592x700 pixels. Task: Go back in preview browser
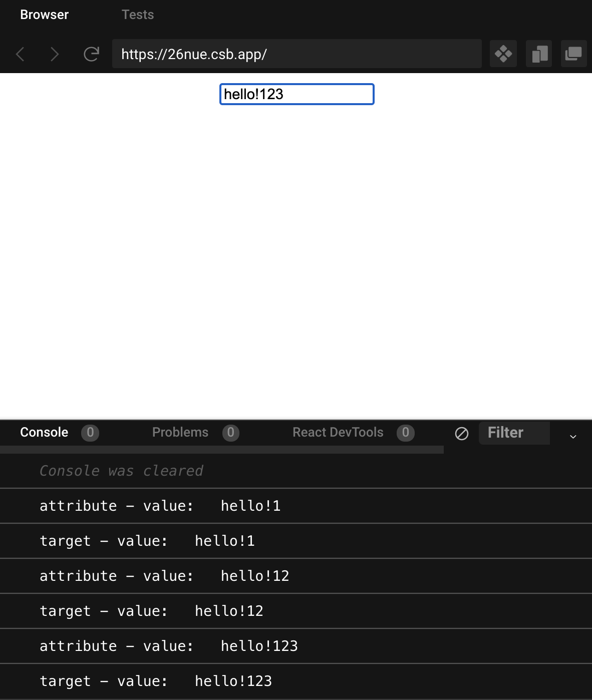(x=20, y=54)
